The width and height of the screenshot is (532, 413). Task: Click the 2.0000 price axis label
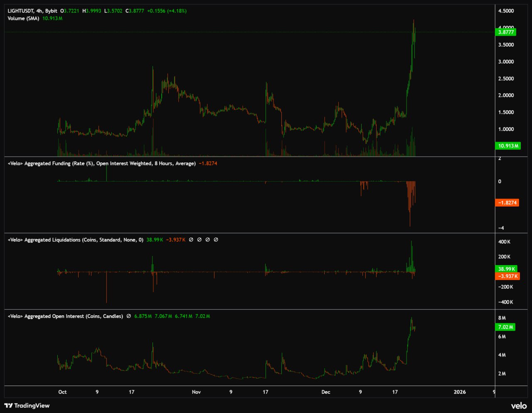tap(506, 96)
